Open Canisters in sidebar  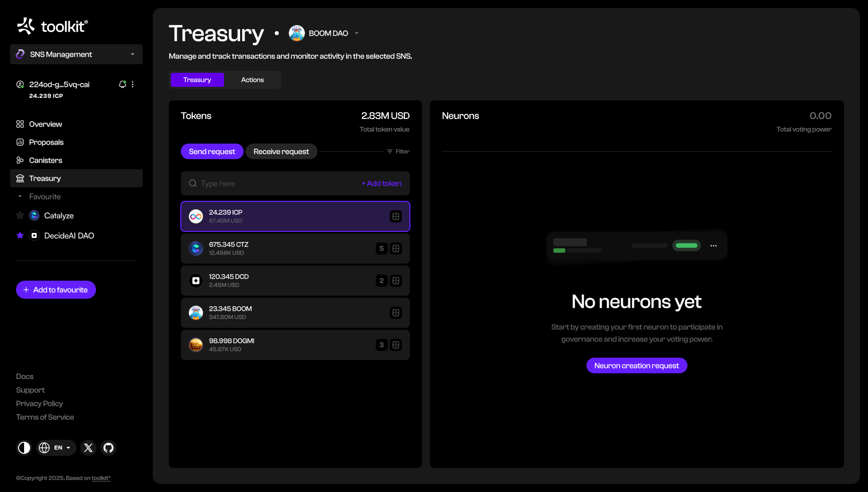pos(76,160)
